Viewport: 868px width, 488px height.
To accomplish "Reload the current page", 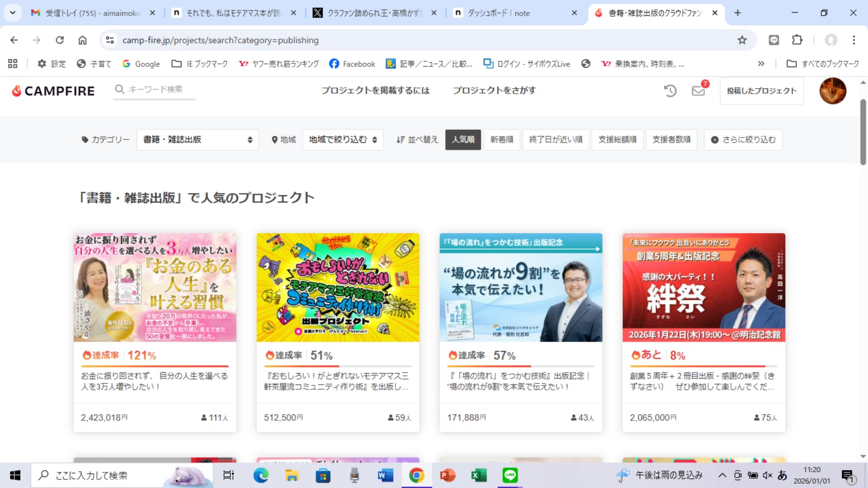I will click(60, 40).
